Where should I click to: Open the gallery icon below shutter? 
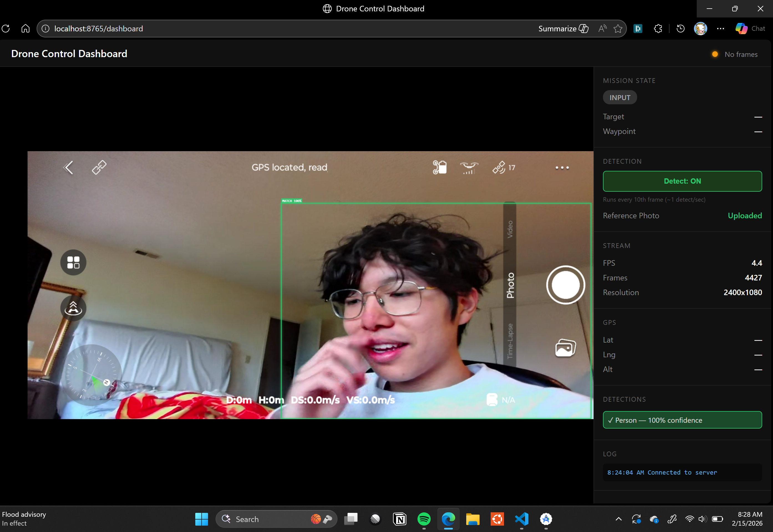[565, 348]
